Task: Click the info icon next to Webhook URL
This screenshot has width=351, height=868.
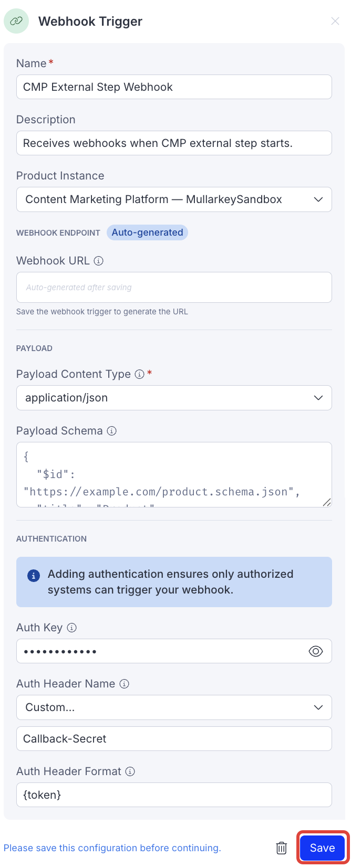Action: 99,260
